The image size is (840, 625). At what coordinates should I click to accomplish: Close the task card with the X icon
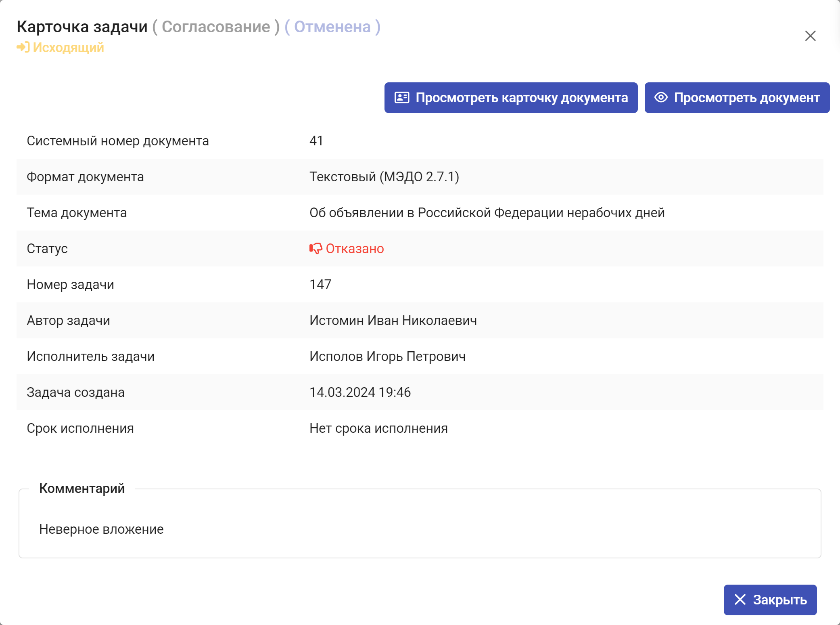click(810, 36)
